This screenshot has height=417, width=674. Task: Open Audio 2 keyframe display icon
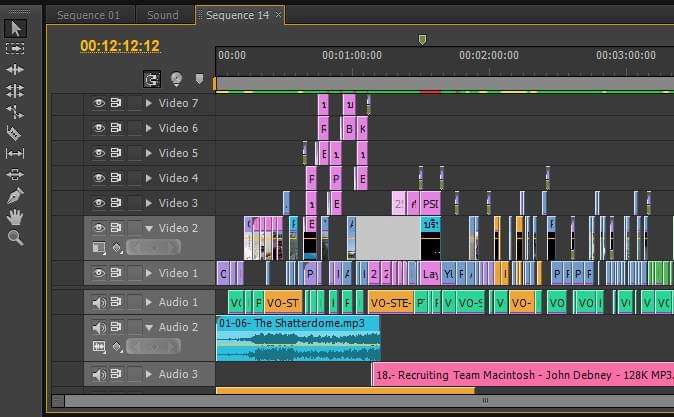coord(117,347)
